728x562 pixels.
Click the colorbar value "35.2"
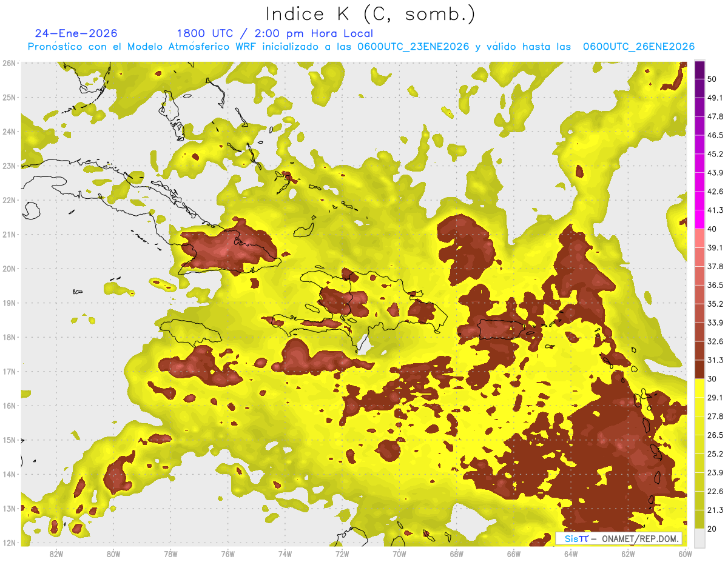point(715,304)
